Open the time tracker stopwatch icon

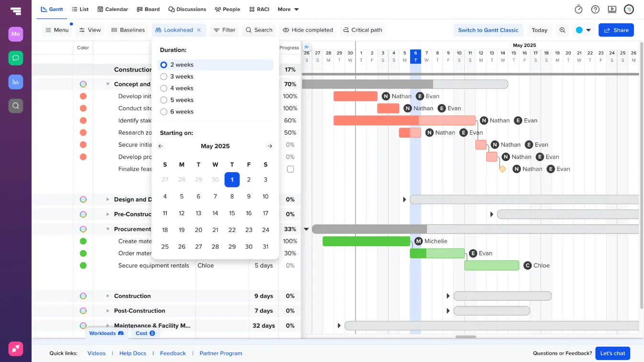pyautogui.click(x=578, y=9)
